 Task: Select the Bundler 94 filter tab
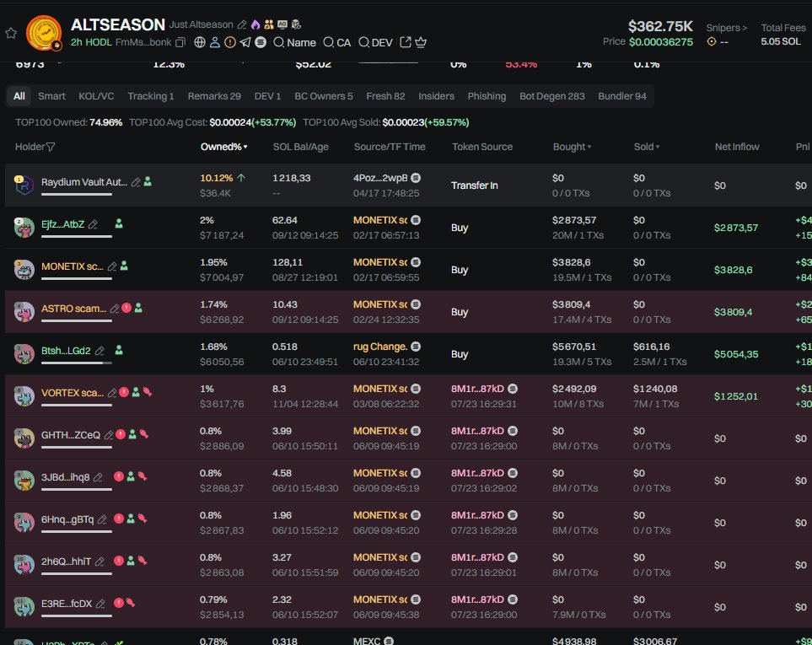pos(621,96)
